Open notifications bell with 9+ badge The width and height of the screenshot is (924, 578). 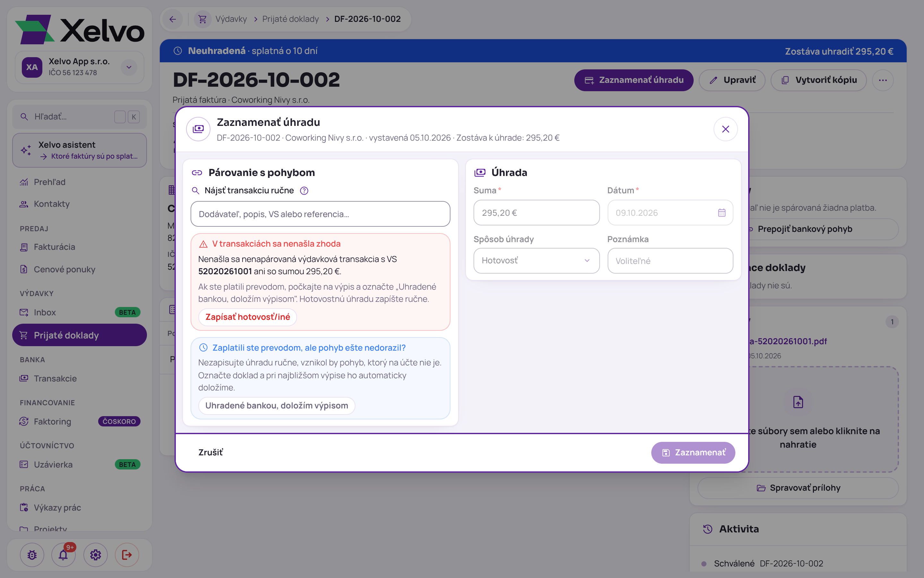(x=64, y=555)
